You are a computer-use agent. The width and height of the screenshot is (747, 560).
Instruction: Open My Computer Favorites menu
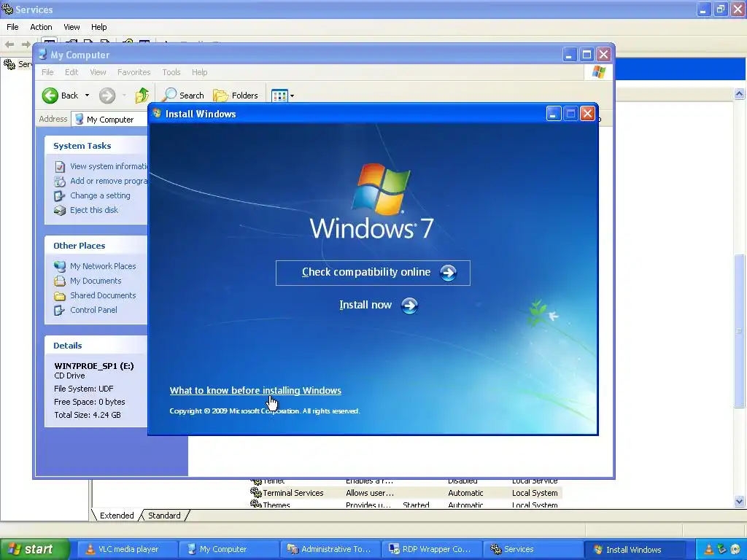(x=134, y=72)
